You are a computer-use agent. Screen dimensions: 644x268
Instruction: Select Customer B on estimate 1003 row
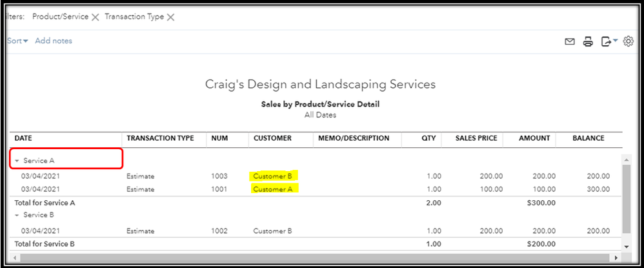pos(273,176)
